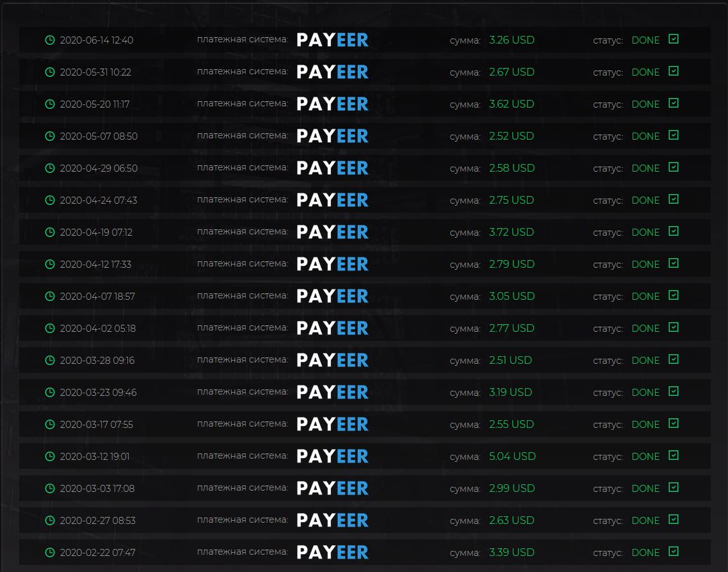
Task: Click the PAYEER logo in the 3.26 USD row
Action: 332,40
